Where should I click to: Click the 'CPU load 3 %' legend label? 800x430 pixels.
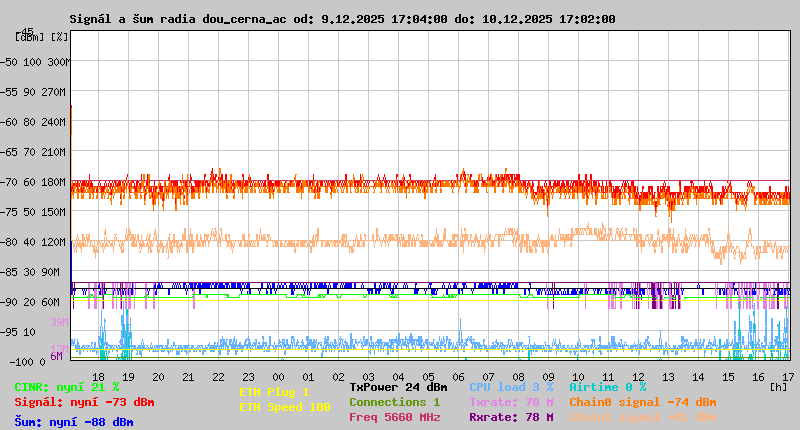[x=511, y=387]
